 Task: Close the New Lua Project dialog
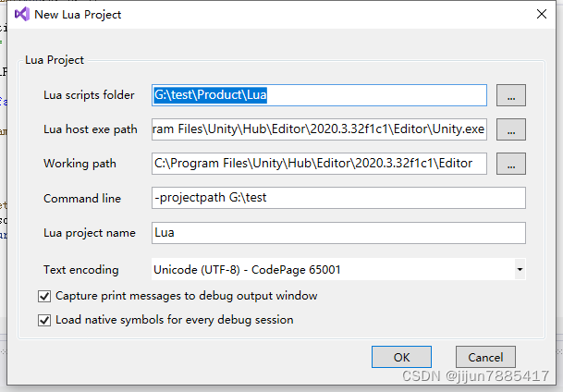542,14
